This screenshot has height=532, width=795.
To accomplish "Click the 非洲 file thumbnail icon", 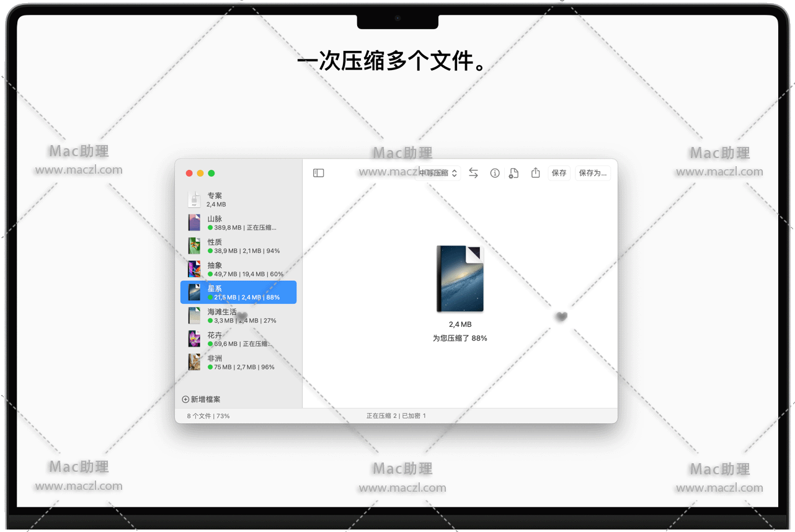I will coord(195,362).
